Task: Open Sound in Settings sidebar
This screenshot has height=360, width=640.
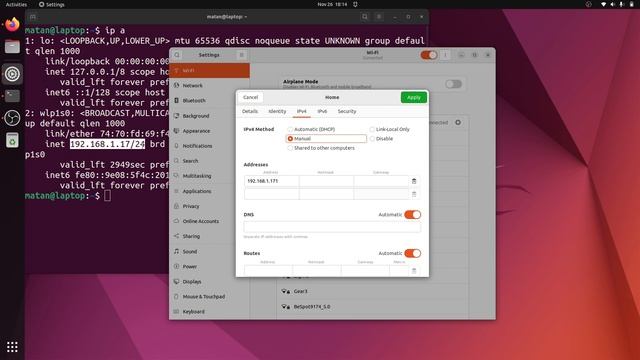Action: [209, 251]
